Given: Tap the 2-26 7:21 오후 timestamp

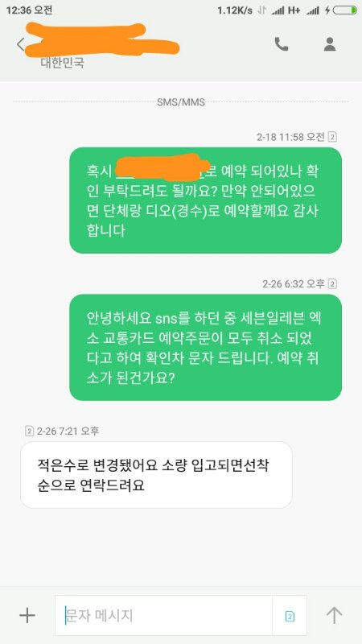Looking at the screenshot, I should (68, 431).
